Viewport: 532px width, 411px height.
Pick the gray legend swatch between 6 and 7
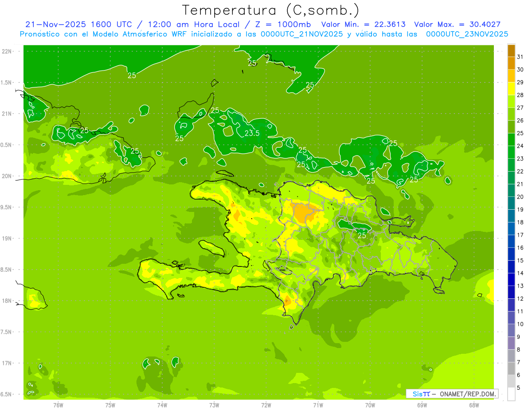click(x=511, y=369)
